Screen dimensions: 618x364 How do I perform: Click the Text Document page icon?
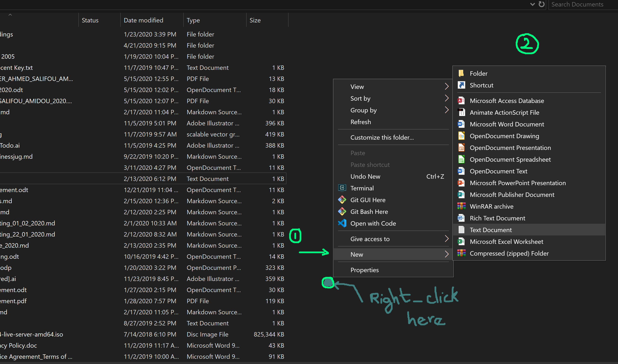point(461,230)
